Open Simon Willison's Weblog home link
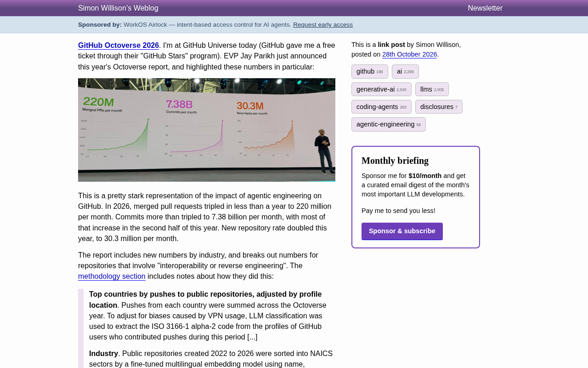This screenshot has width=588, height=368. 118,8
